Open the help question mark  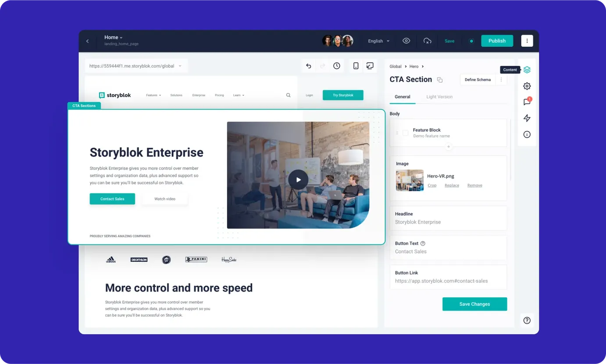coord(527,321)
